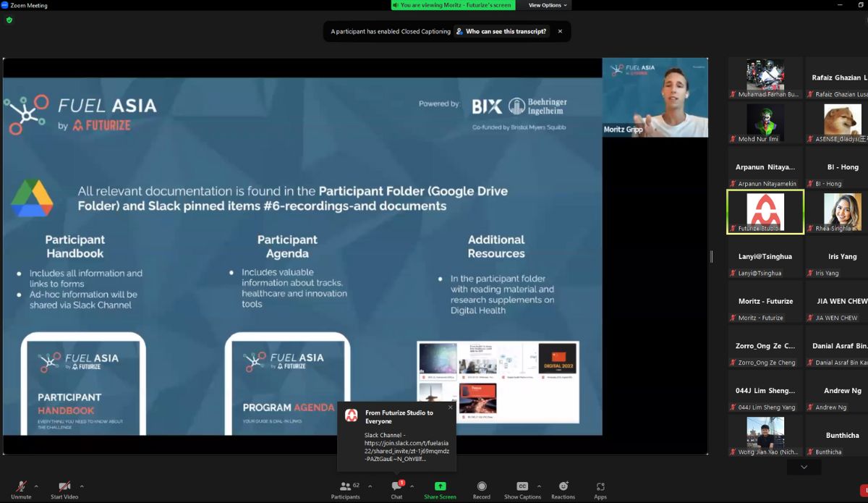This screenshot has height=503, width=868.
Task: Click muted mic icon beside Moritz - Futurize label
Action: click(733, 318)
